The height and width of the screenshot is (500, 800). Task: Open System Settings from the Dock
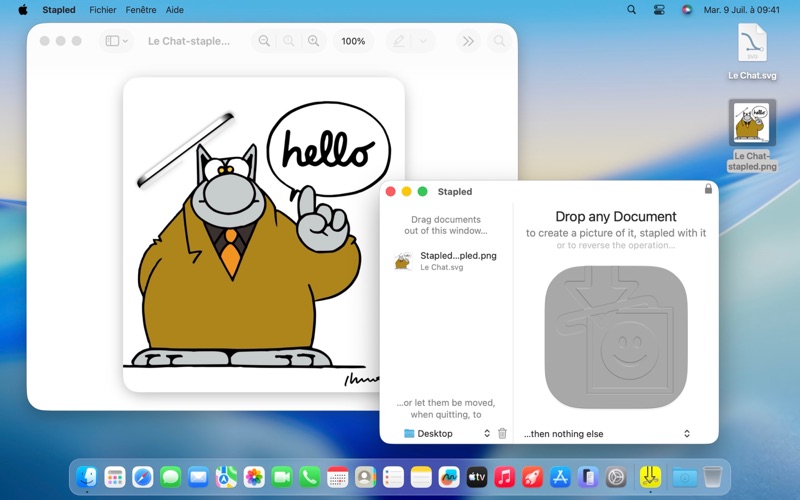pos(616,478)
